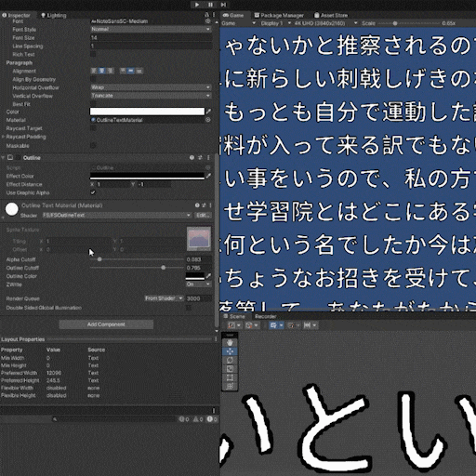Screen dimensions: 476x476
Task: Open the Shader selection dropdown
Action: (117, 215)
